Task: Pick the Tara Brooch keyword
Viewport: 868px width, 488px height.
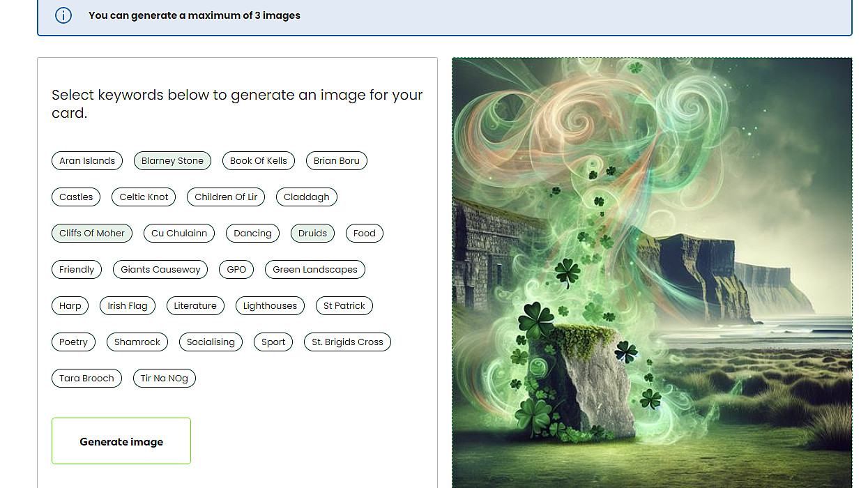Action: tap(86, 379)
